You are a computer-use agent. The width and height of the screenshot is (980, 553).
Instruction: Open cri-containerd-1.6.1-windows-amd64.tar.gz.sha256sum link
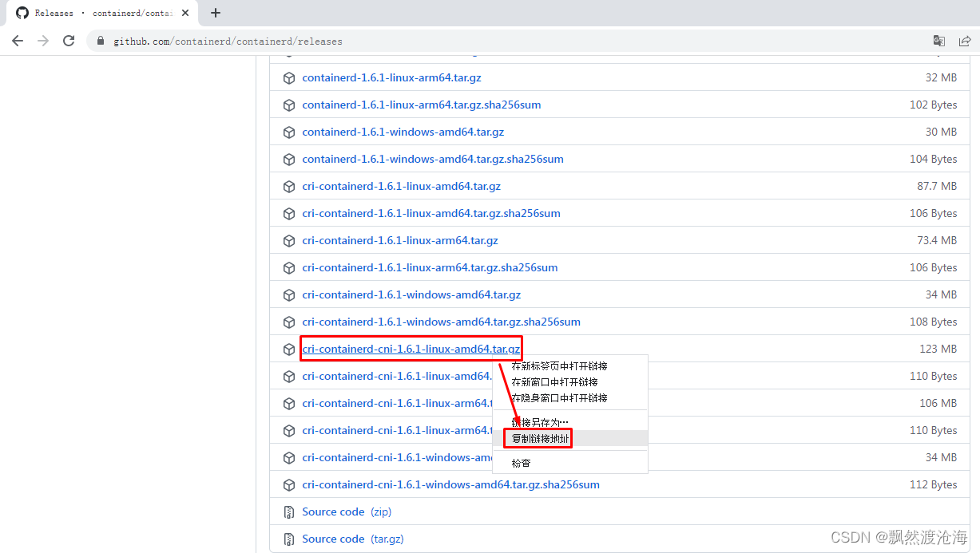pos(441,322)
